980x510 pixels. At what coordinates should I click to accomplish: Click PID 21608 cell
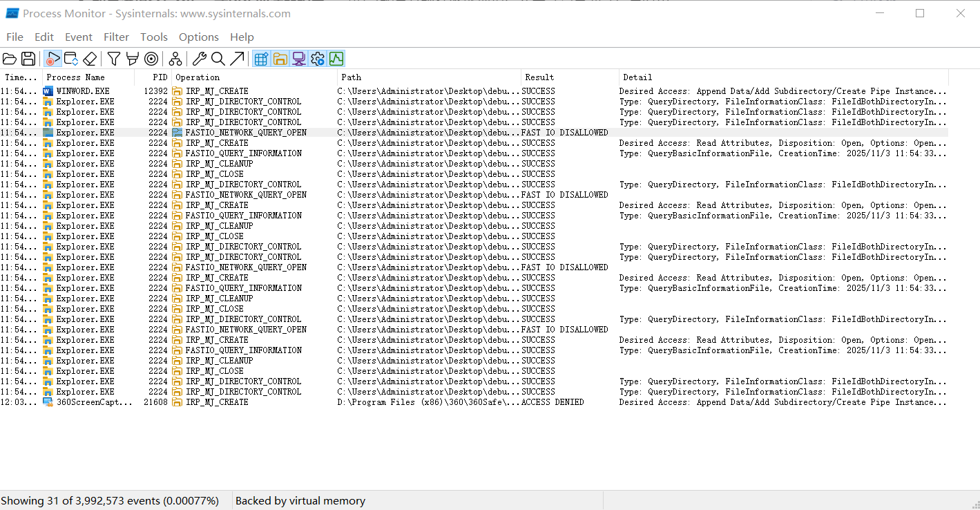pyautogui.click(x=155, y=402)
